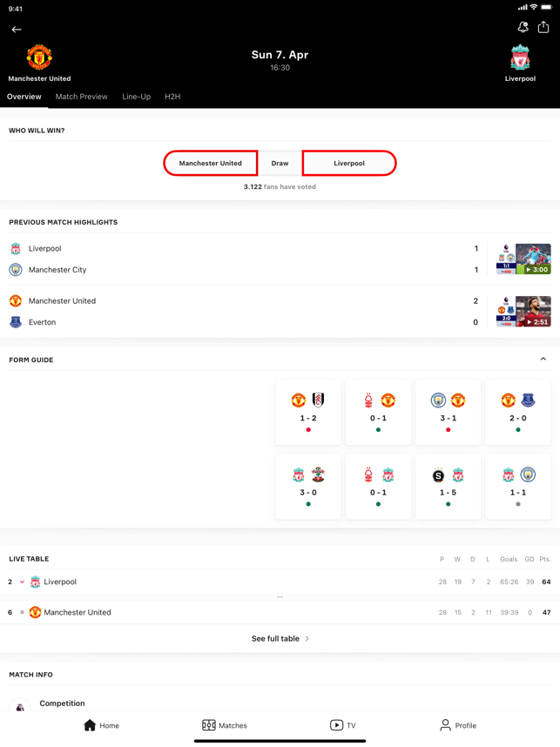Open Forest vs Man United 0-1 form card
560x747 pixels.
click(x=378, y=412)
